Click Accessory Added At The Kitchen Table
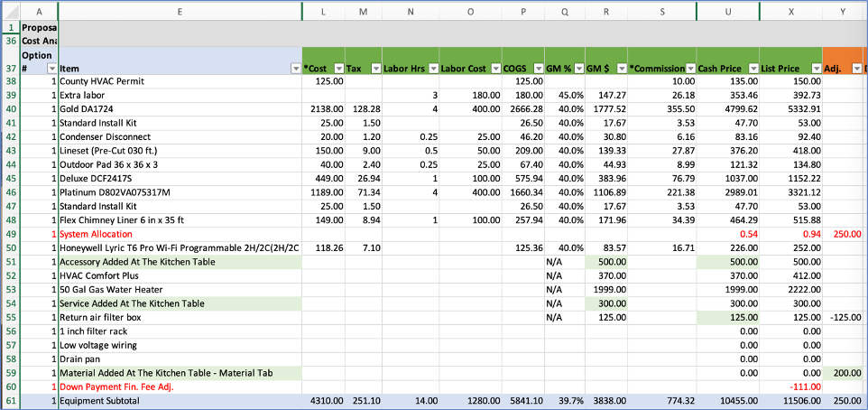 coord(180,262)
